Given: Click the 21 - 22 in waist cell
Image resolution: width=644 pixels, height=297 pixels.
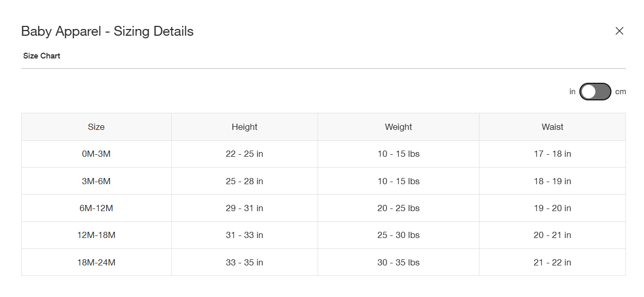Looking at the screenshot, I should click(552, 262).
